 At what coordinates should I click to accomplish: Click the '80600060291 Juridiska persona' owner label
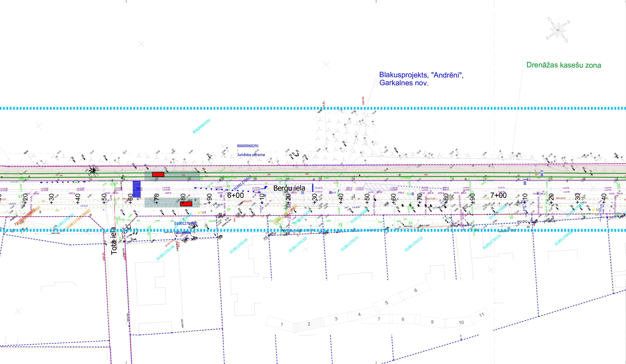pyautogui.click(x=251, y=150)
